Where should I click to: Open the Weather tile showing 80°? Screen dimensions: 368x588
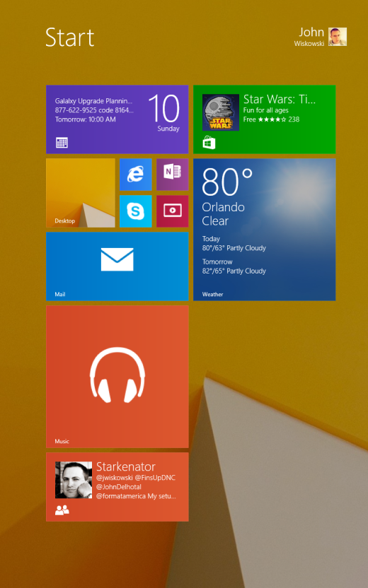pyautogui.click(x=265, y=230)
